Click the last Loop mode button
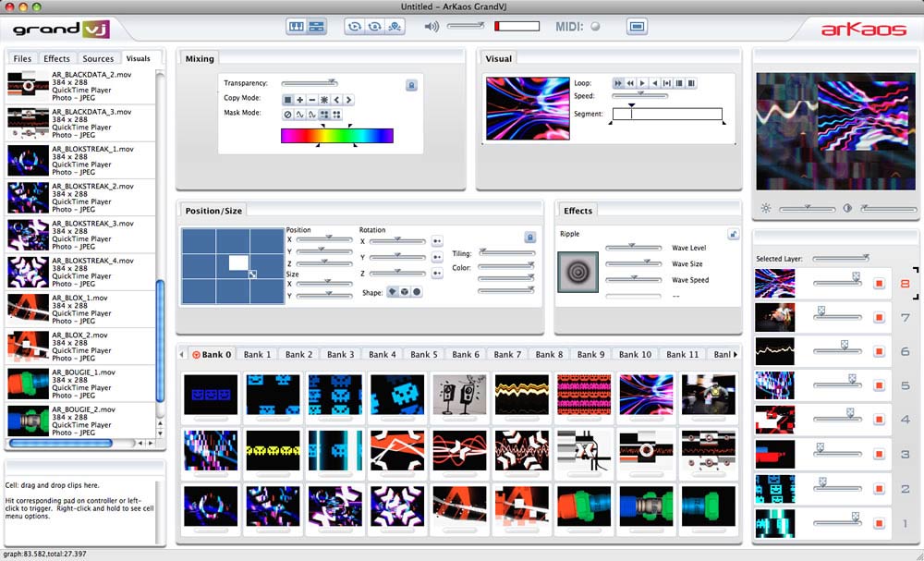 (692, 84)
